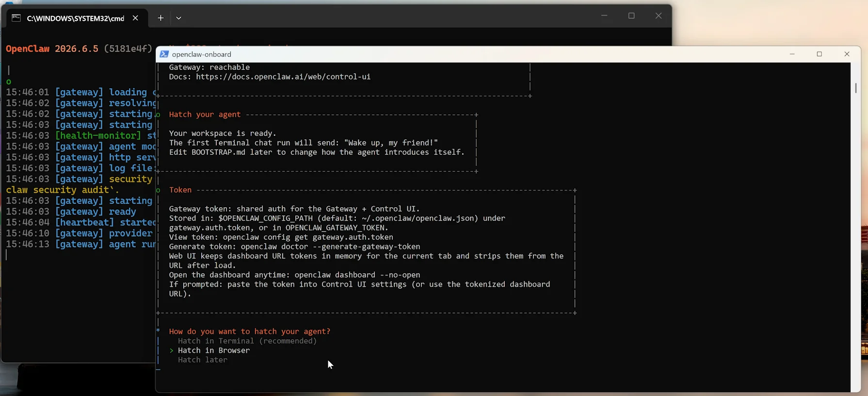Click 'If prompted: paste the token' line
Image resolution: width=868 pixels, height=396 pixels.
[359, 284]
